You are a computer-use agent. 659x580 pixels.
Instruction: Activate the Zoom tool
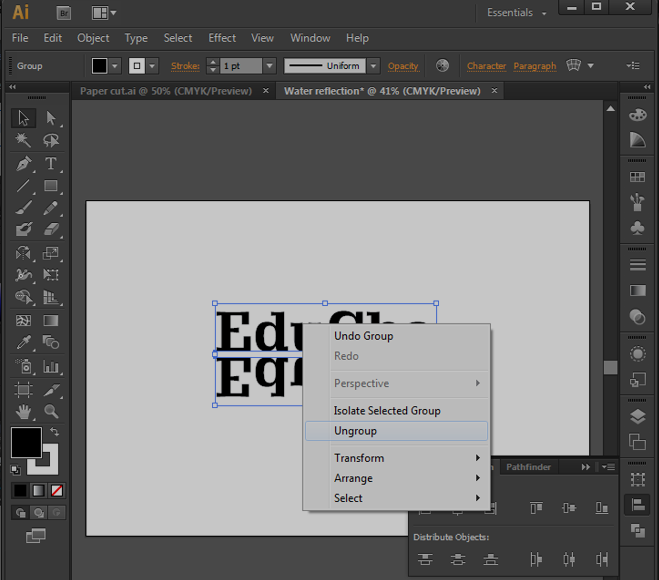click(x=51, y=412)
